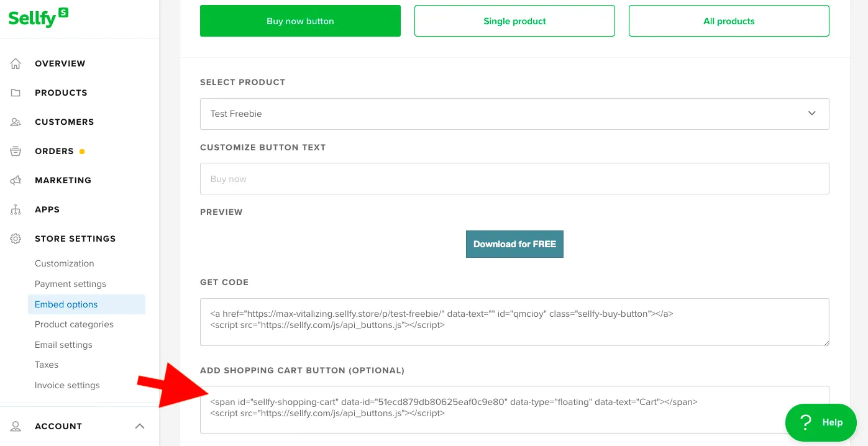Image resolution: width=868 pixels, height=446 pixels.
Task: Click the Overview home icon
Action: click(16, 63)
